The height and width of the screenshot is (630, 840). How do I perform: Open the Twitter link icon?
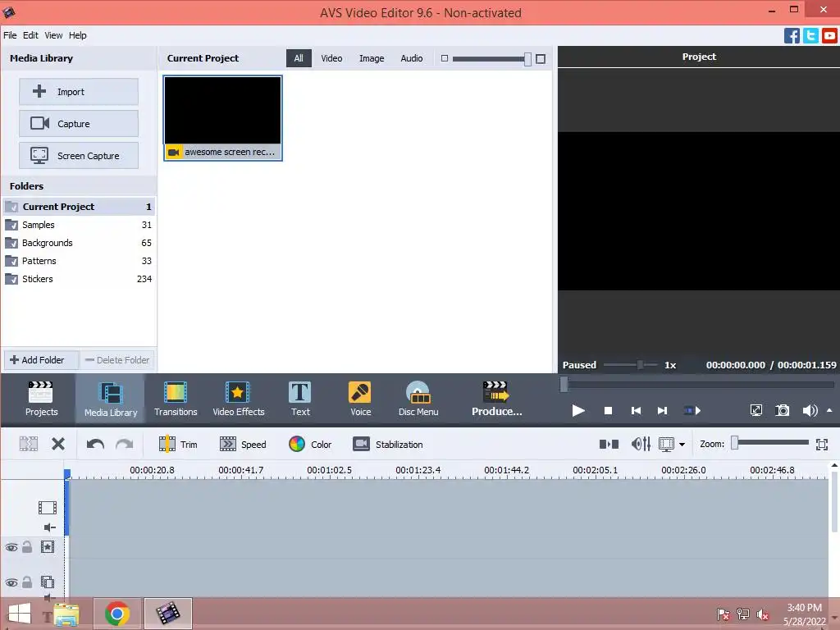[810, 35]
